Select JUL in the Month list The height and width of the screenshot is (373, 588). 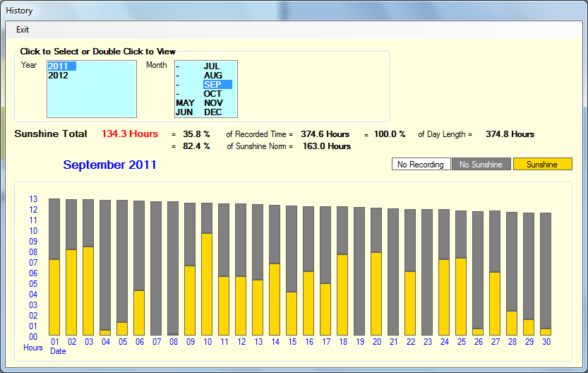point(212,66)
